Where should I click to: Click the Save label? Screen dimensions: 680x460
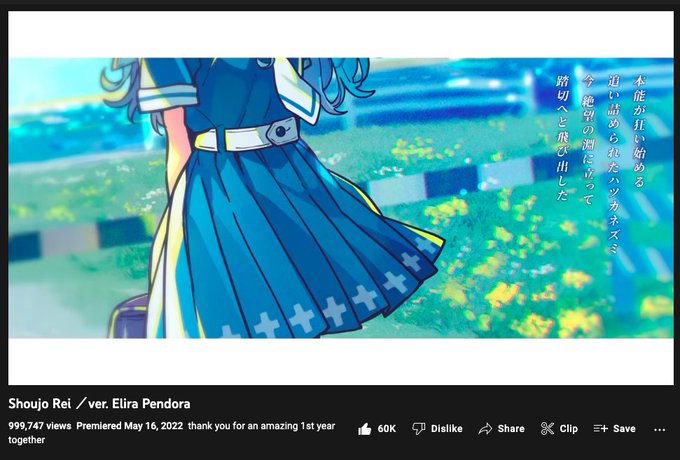624,429
